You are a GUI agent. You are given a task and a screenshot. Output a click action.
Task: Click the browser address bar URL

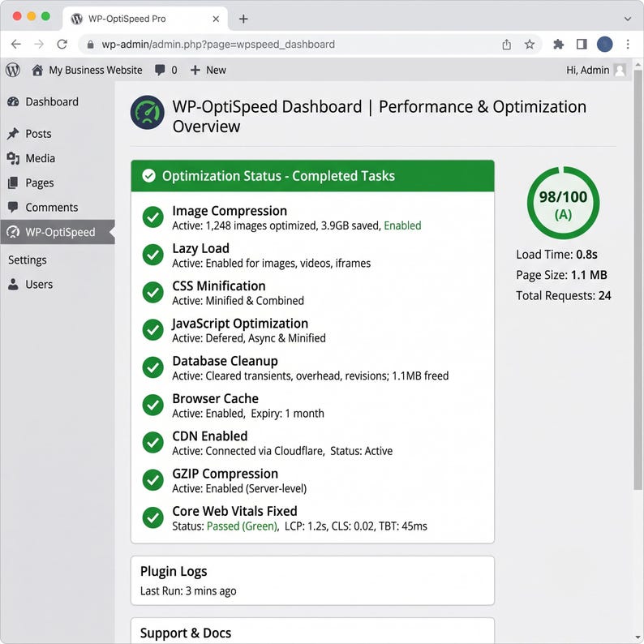218,45
